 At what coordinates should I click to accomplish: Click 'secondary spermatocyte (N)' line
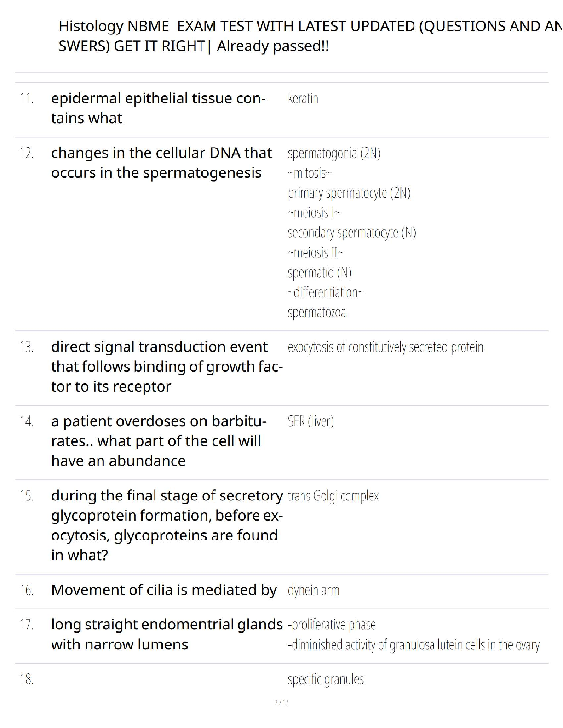tap(352, 233)
